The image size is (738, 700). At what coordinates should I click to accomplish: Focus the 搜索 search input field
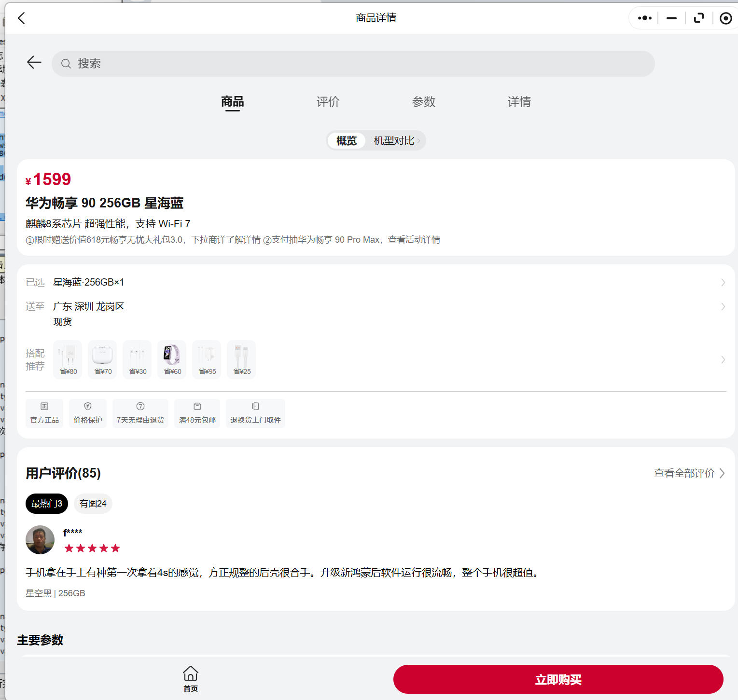(353, 64)
